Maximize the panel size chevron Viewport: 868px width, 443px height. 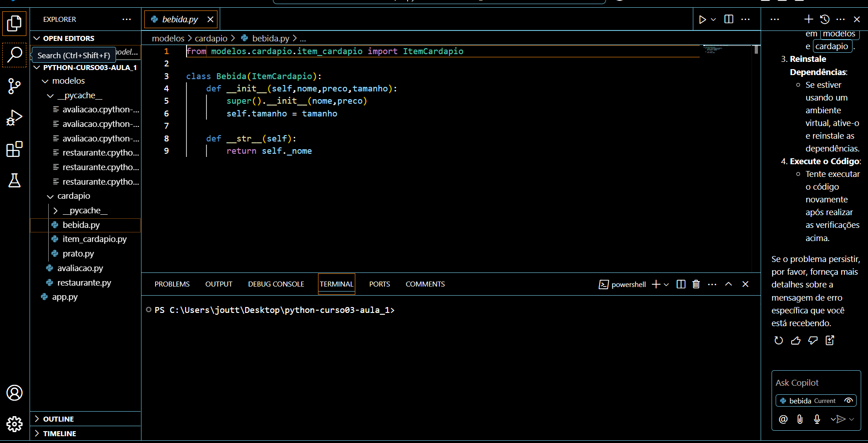pos(728,284)
